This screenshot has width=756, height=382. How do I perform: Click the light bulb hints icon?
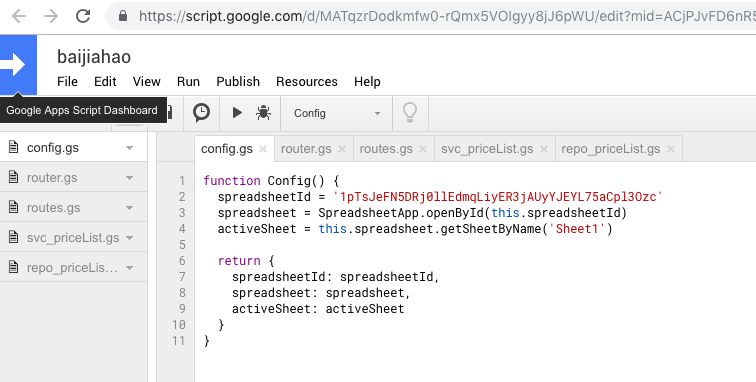pos(410,113)
